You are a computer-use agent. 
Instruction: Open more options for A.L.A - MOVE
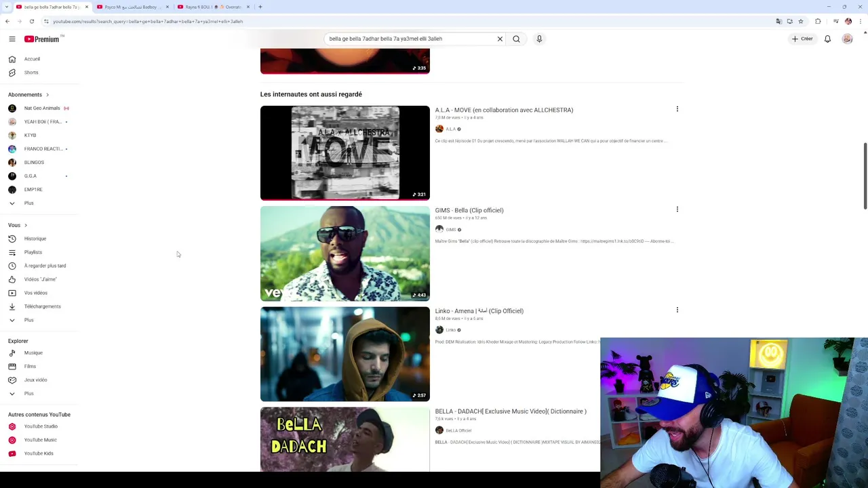[677, 109]
